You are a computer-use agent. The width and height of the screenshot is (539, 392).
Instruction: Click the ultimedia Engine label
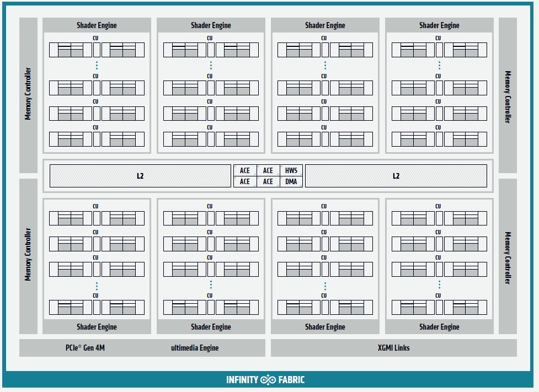[195, 348]
